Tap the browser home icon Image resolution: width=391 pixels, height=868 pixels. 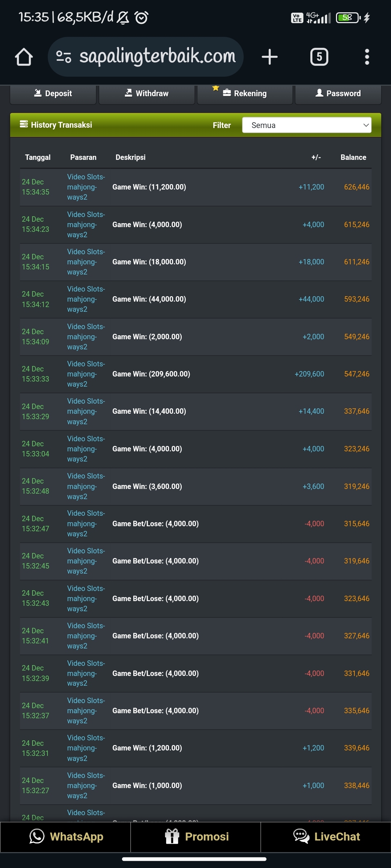[x=24, y=57]
